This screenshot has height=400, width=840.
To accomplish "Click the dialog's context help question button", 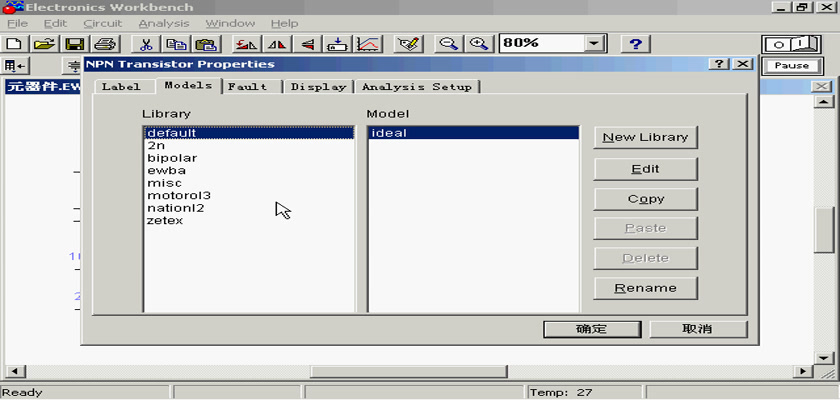I will (718, 64).
